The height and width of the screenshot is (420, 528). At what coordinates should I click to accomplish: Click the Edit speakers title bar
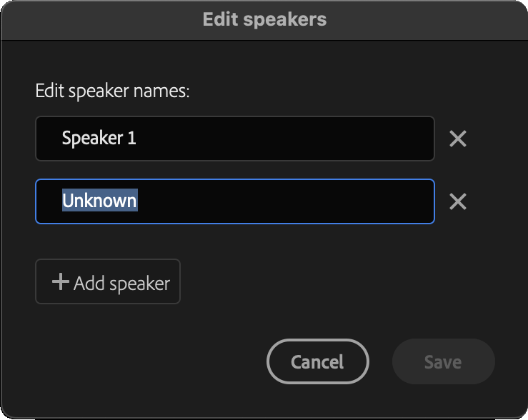(x=264, y=19)
